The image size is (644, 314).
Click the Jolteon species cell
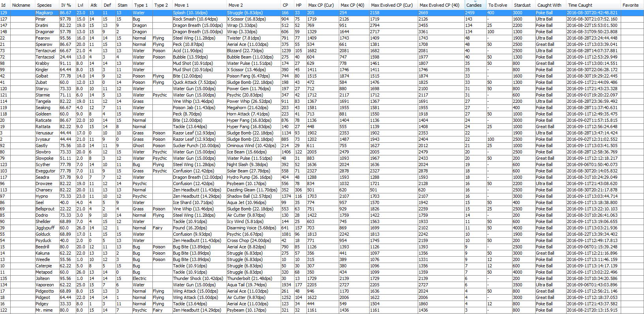[47, 278]
